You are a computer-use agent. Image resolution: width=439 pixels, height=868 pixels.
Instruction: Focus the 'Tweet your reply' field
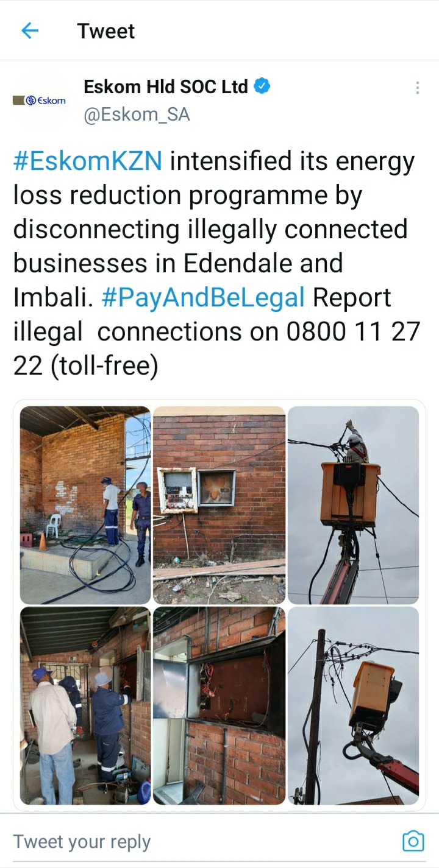coord(82,842)
